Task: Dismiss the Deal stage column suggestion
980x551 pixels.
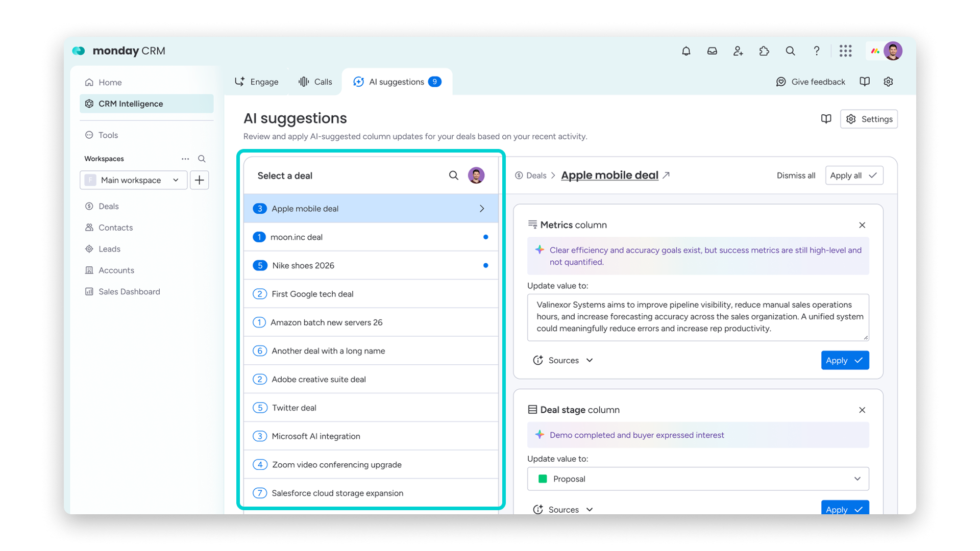Action: click(862, 410)
